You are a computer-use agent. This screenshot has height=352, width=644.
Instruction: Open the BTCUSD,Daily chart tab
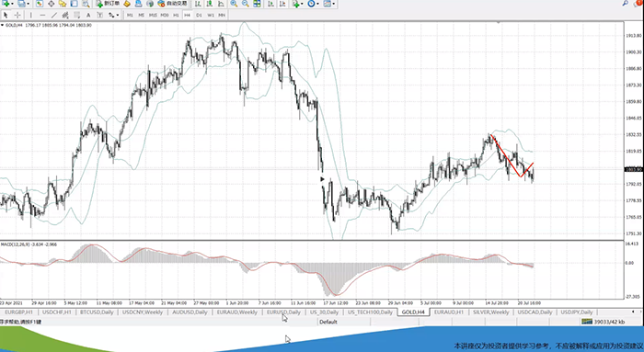point(97,312)
